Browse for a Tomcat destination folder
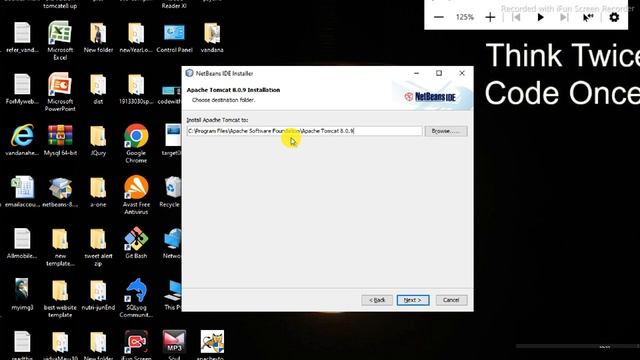The width and height of the screenshot is (640, 360). [x=446, y=131]
